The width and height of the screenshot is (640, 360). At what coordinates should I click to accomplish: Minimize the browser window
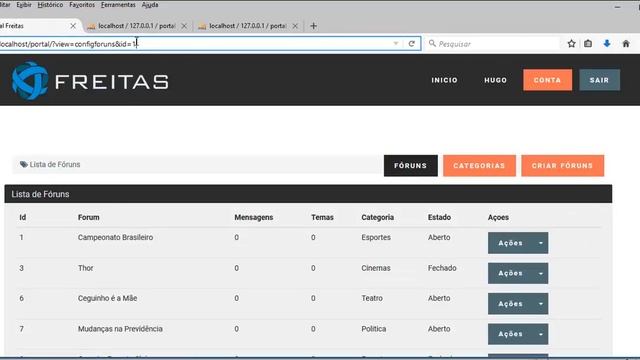click(x=617, y=7)
